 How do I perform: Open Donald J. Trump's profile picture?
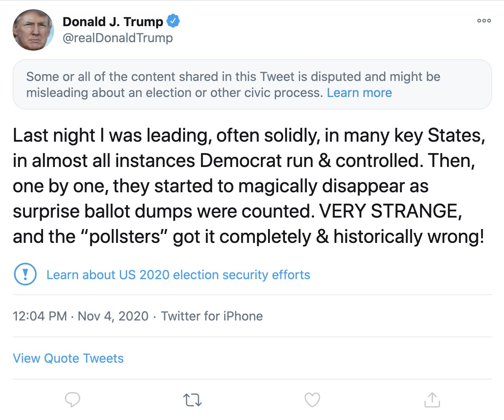(x=33, y=30)
